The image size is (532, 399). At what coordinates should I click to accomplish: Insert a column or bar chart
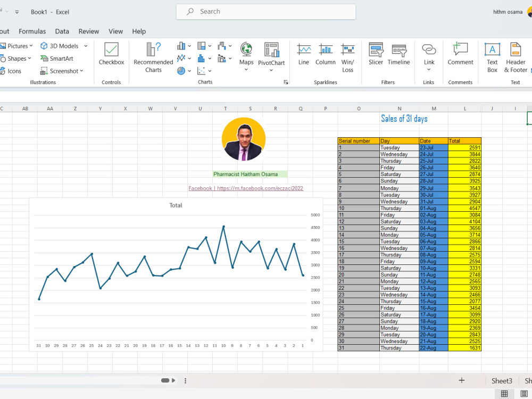(181, 46)
